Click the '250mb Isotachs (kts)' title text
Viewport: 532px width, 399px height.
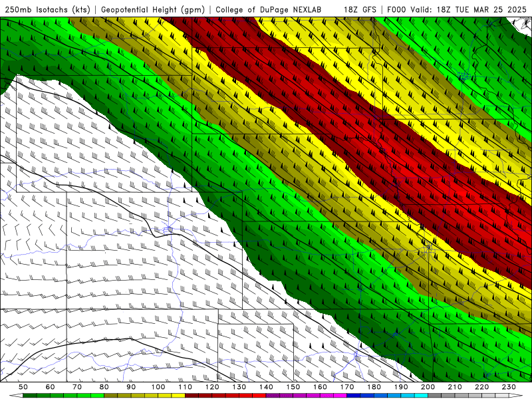[x=48, y=10]
